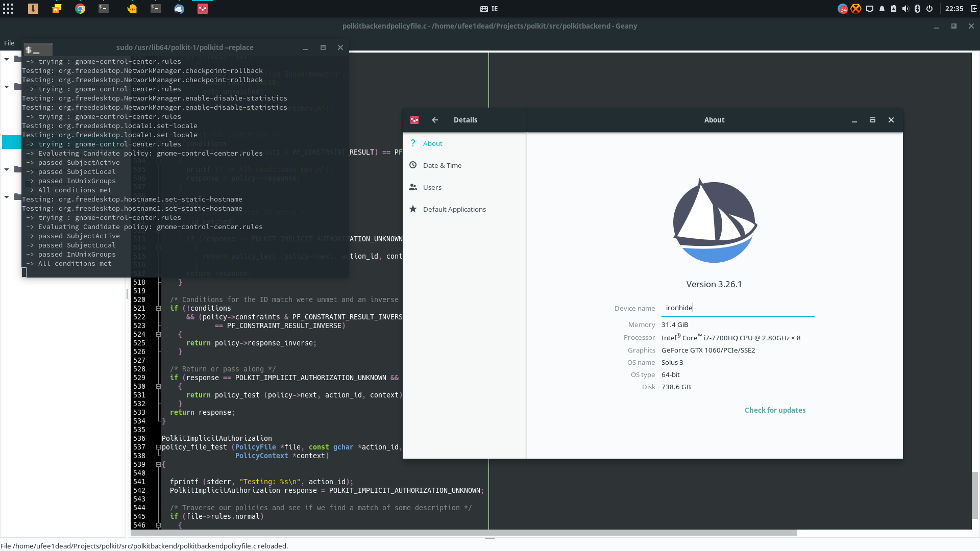Open the tray app with the 34 badge

tap(843, 9)
